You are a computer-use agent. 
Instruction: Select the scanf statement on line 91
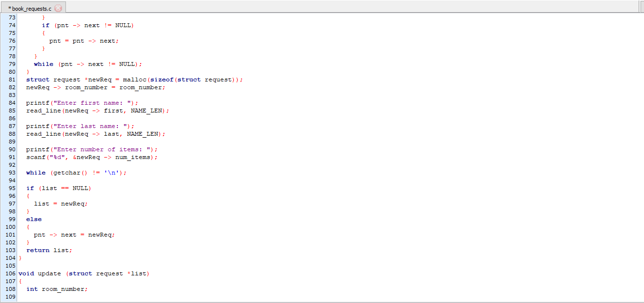73,157
